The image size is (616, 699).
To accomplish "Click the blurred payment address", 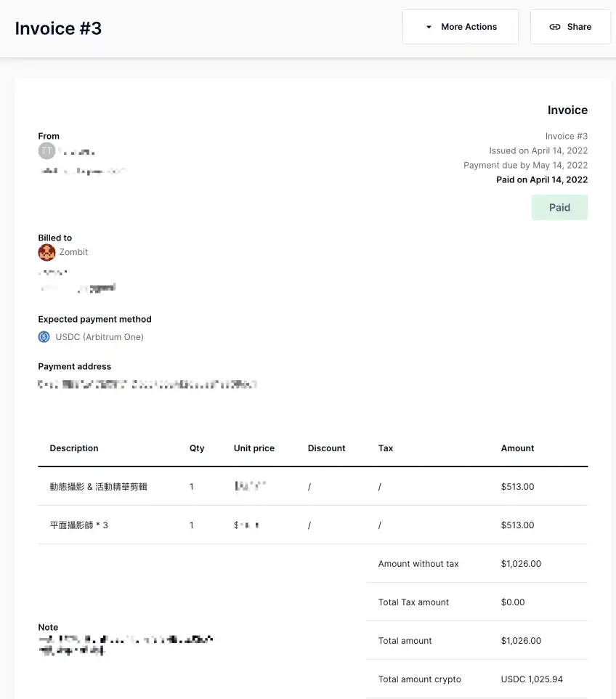I will pos(147,384).
